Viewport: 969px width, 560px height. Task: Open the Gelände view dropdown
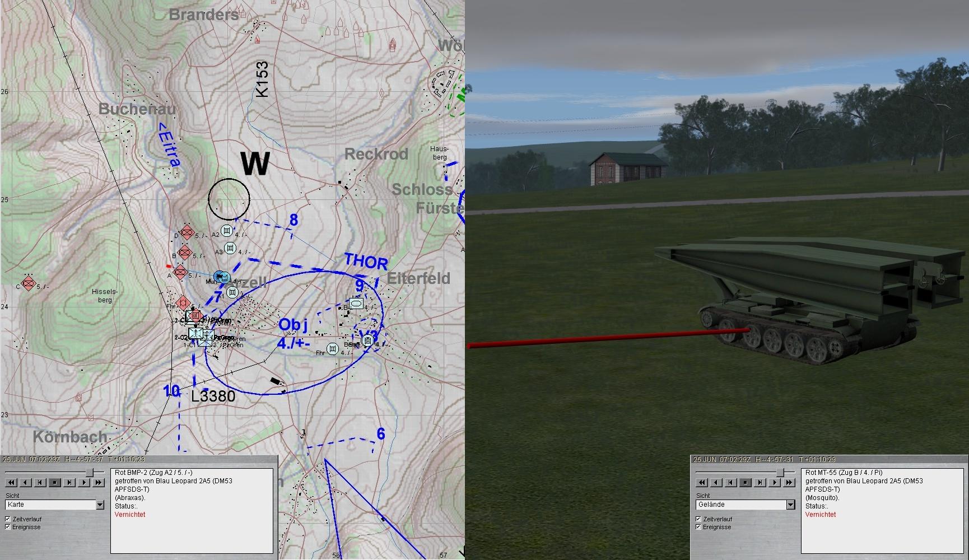(x=790, y=505)
